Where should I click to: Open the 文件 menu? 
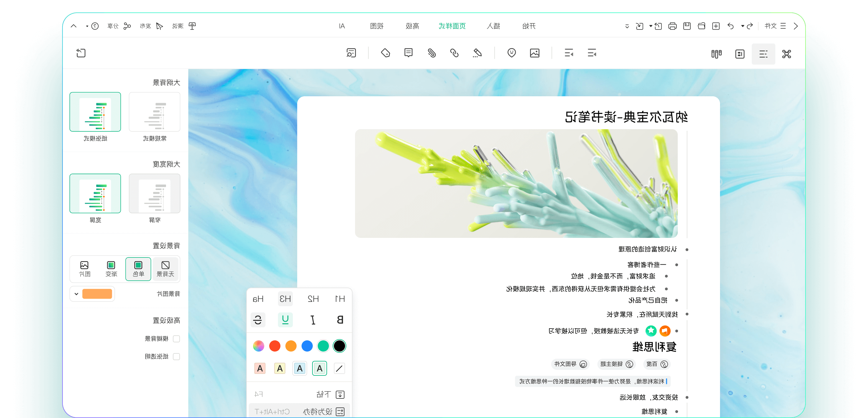[x=775, y=26]
